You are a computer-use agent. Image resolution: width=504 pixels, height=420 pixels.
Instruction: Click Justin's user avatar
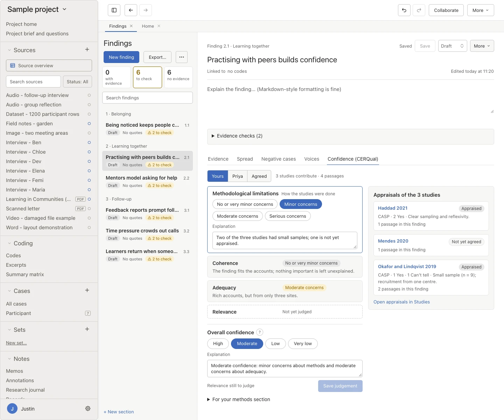coord(12,408)
